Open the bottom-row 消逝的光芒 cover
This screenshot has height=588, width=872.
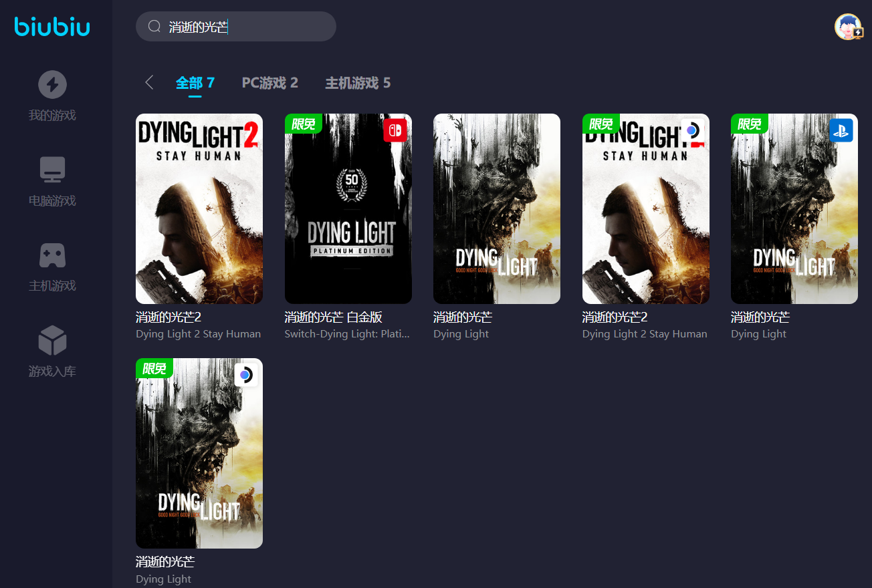[x=199, y=453]
